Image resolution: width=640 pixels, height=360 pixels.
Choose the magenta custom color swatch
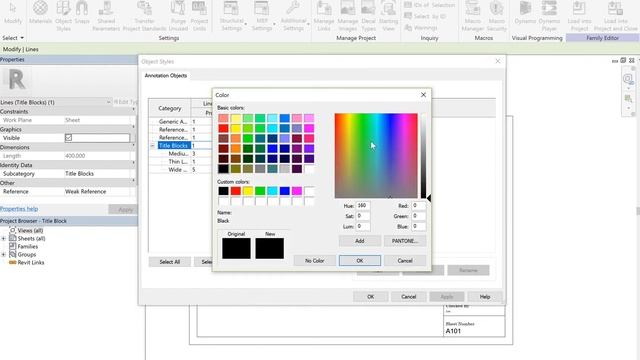pos(297,191)
